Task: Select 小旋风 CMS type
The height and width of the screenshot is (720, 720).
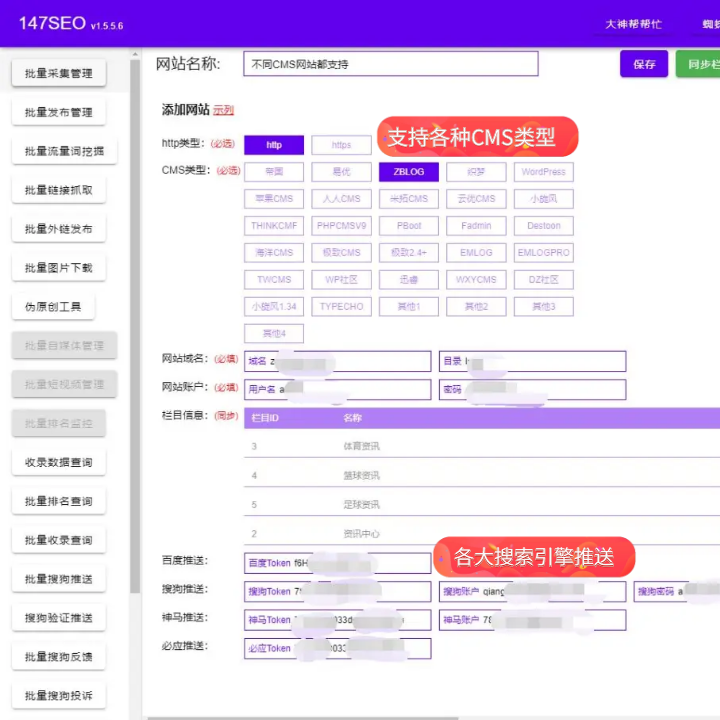Action: point(544,199)
